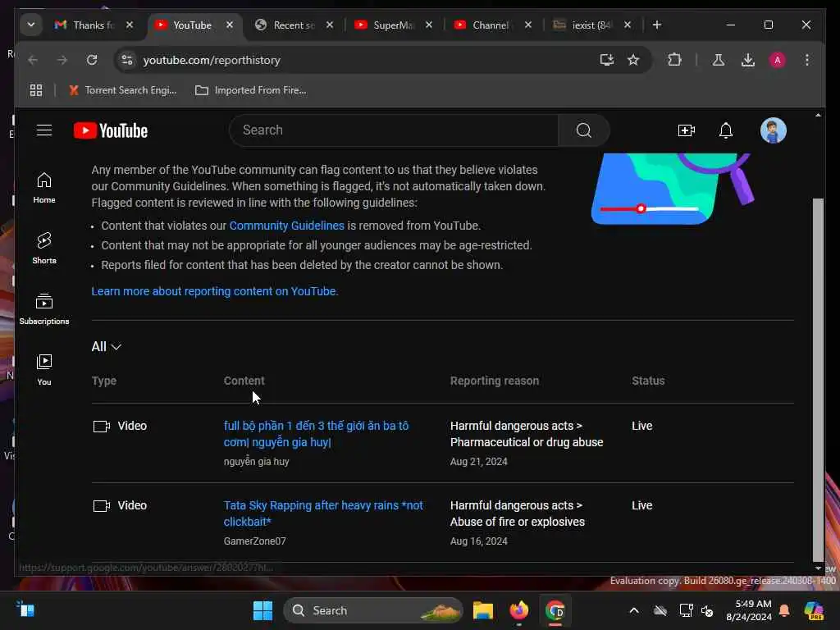Open the Chrome profile avatar
The height and width of the screenshot is (630, 840).
point(778,59)
